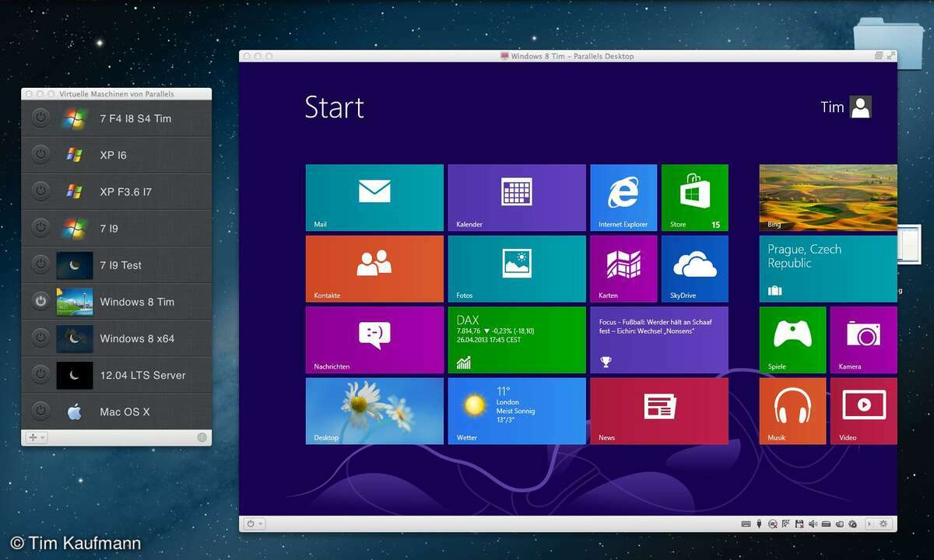Toggle power for the XP I6 machine

(40, 155)
